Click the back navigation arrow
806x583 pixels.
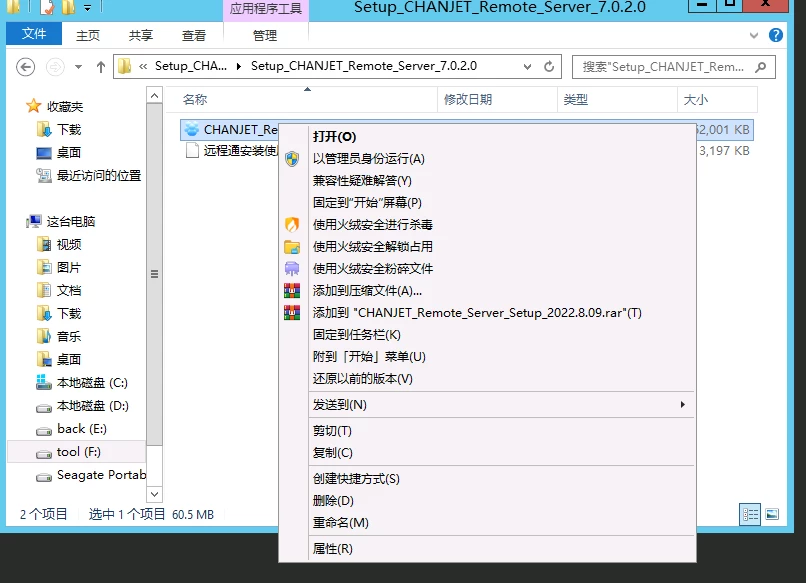(x=25, y=67)
